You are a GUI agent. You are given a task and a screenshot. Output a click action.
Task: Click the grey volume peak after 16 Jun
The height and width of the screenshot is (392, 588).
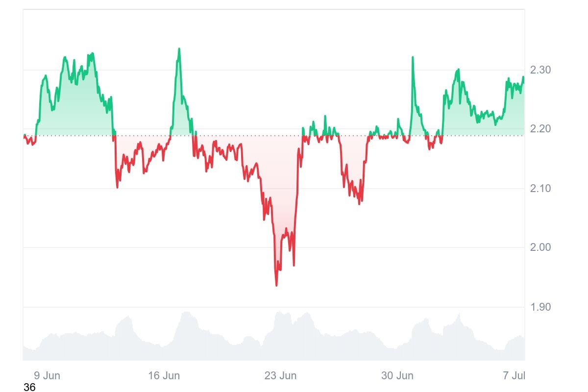coord(187,312)
